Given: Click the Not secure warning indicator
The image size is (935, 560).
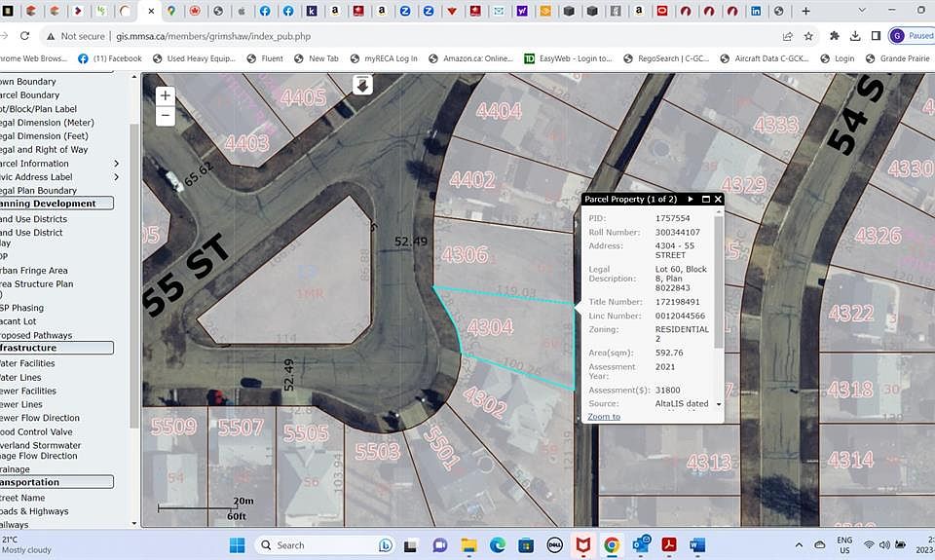Looking at the screenshot, I should point(76,36).
